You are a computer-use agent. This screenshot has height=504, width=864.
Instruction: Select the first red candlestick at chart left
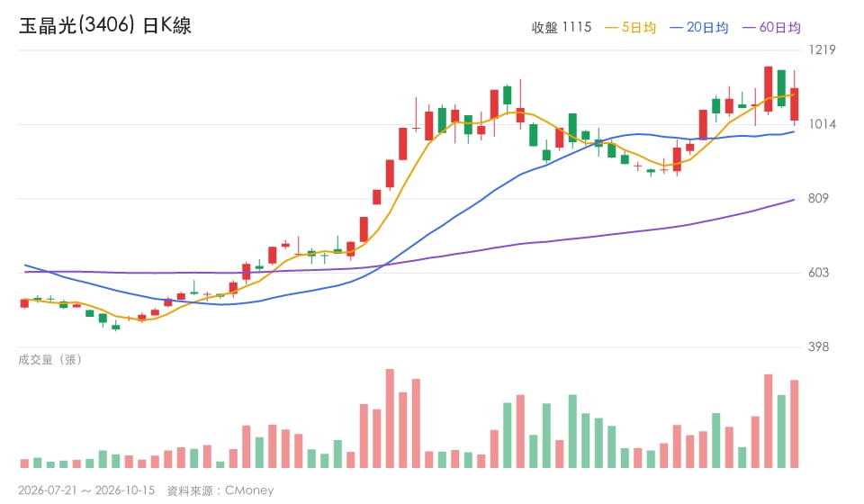coord(24,303)
